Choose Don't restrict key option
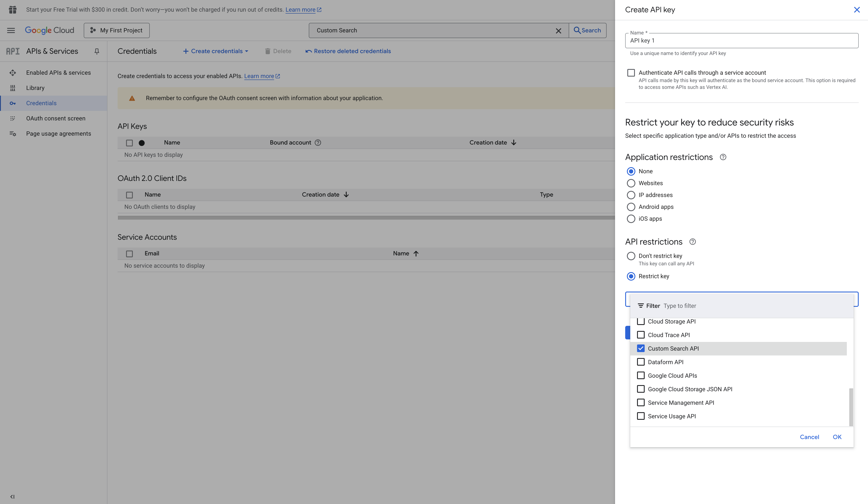 click(631, 256)
